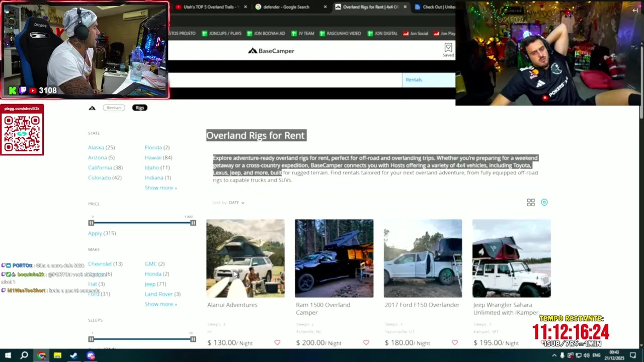Apply the price filter (315)
The image size is (644, 362).
[x=102, y=233]
